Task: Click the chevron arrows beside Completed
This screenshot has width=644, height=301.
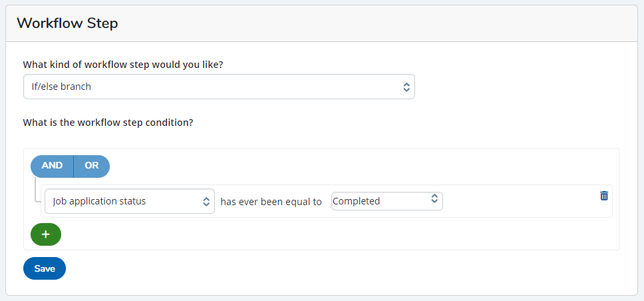Action: coord(434,198)
